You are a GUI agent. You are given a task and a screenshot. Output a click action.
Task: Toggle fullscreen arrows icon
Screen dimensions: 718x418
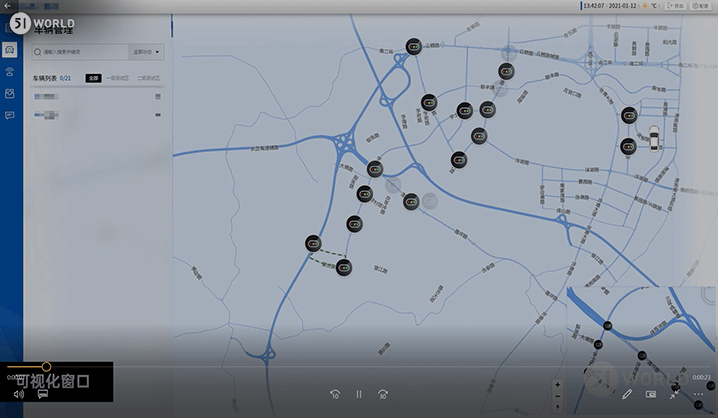tap(675, 394)
